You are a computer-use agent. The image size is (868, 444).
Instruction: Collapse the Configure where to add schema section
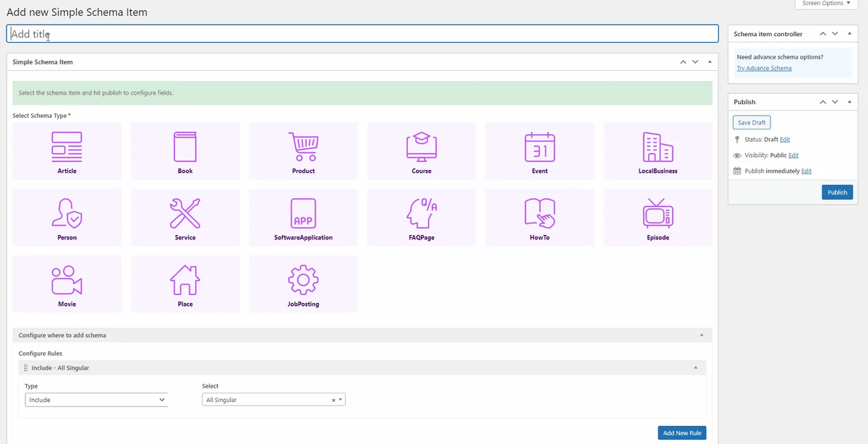[x=702, y=336]
